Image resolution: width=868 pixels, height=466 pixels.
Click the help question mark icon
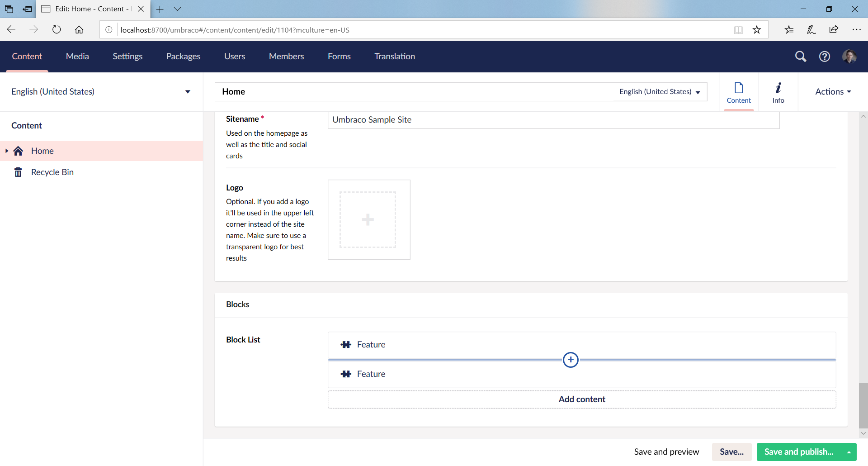coord(825,56)
